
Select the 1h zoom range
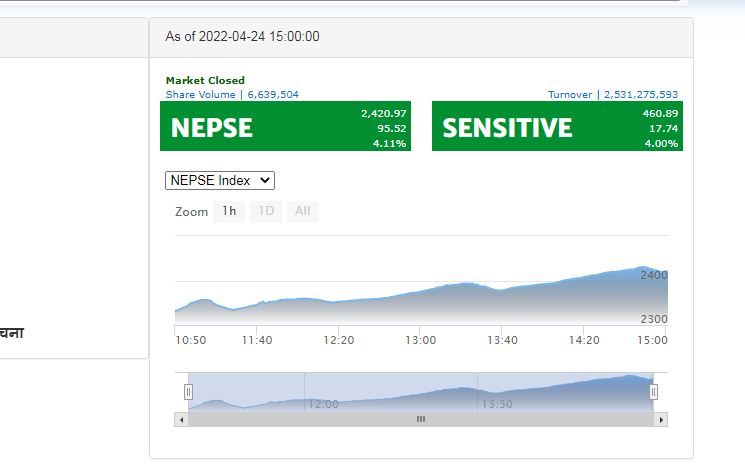coord(229,211)
